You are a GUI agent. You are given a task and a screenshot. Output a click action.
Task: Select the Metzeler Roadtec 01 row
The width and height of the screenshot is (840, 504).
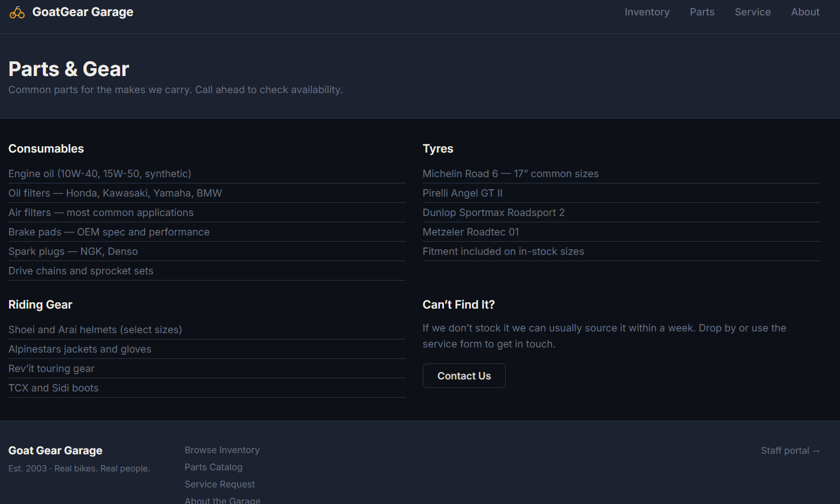coord(621,232)
